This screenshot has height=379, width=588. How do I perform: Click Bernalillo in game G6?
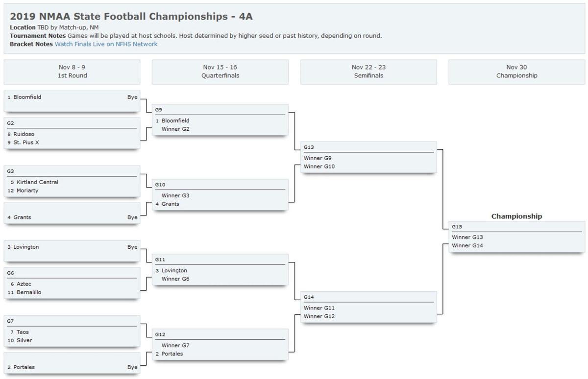tap(29, 292)
